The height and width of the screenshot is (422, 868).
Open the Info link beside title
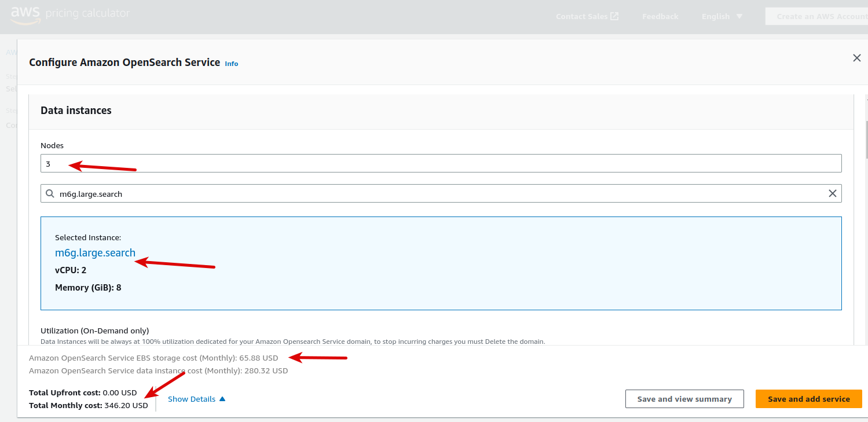[x=232, y=64]
